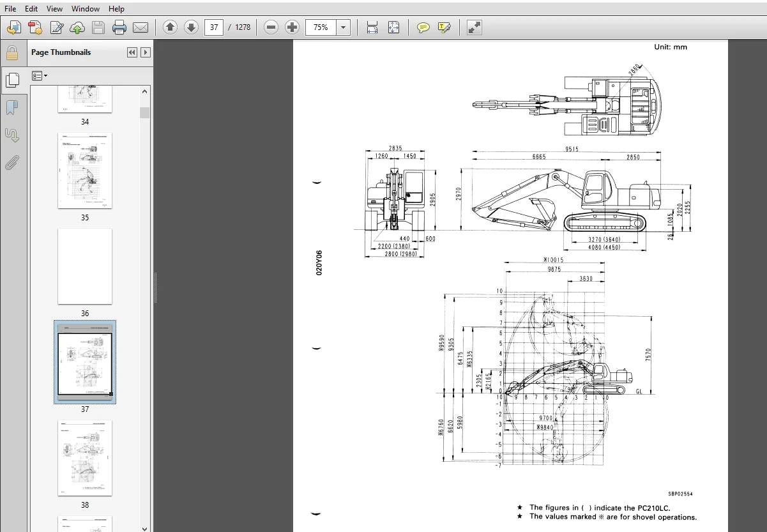This screenshot has height=532, width=767.
Task: Open the Bookmarks panel icon
Action: click(11, 107)
